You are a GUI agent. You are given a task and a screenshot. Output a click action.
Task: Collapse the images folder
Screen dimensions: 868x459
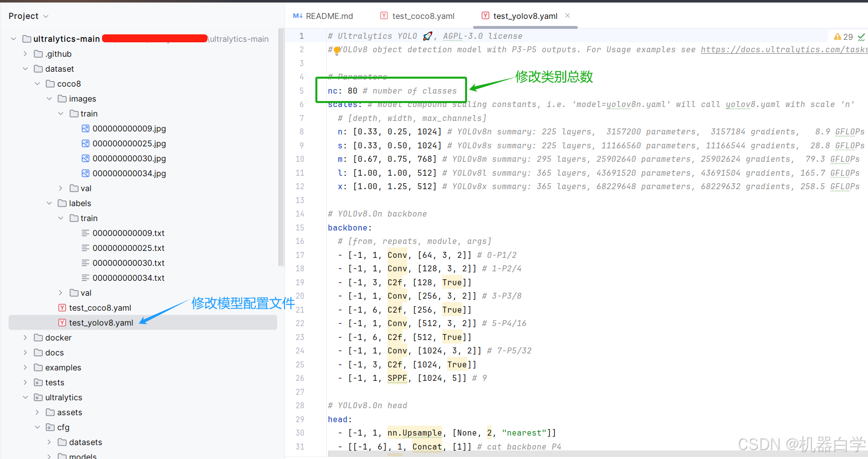pos(49,99)
